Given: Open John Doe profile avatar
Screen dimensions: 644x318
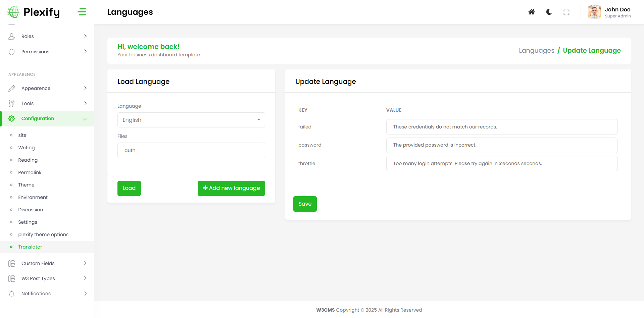Looking at the screenshot, I should [x=594, y=12].
